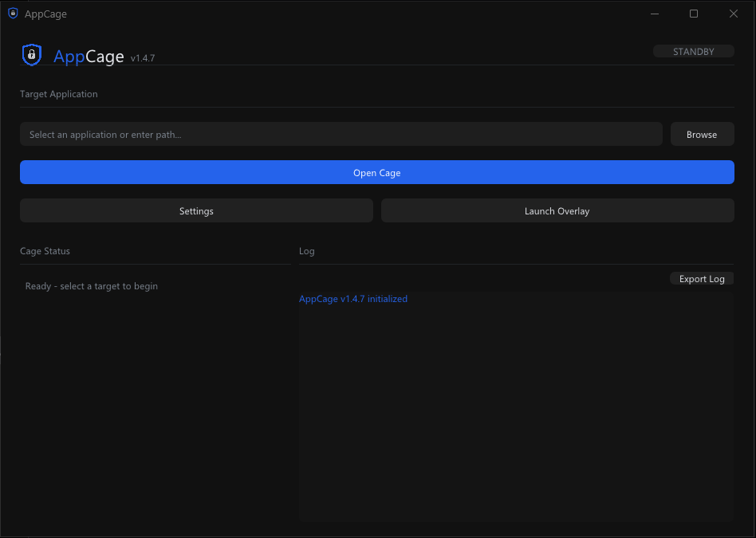Open Cage for the target application
756x538 pixels.
click(x=376, y=172)
